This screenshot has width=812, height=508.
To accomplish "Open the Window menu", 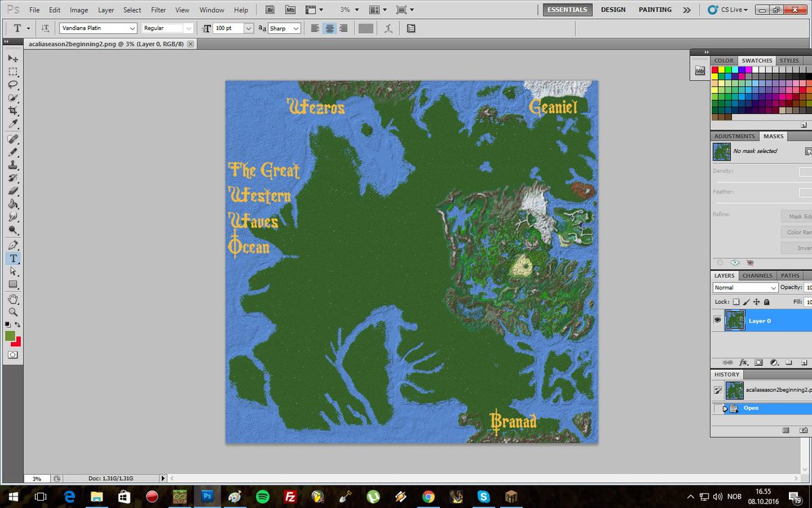I will (212, 10).
